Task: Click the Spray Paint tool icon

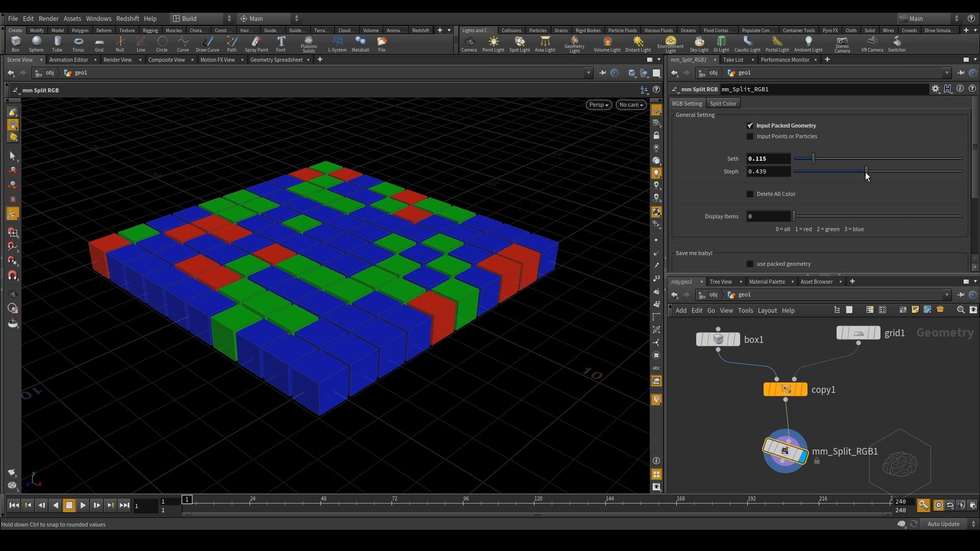Action: click(x=256, y=44)
